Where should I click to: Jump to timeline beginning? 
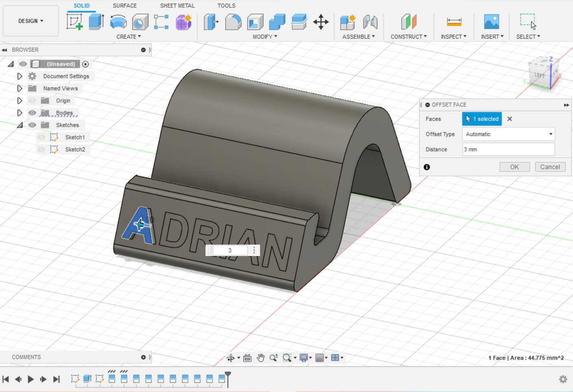click(6, 379)
